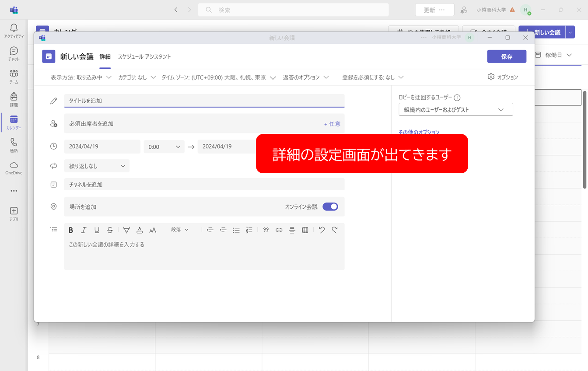The width and height of the screenshot is (588, 371).
Task: Open the Apps (アプリ) sidebar item
Action: click(14, 214)
